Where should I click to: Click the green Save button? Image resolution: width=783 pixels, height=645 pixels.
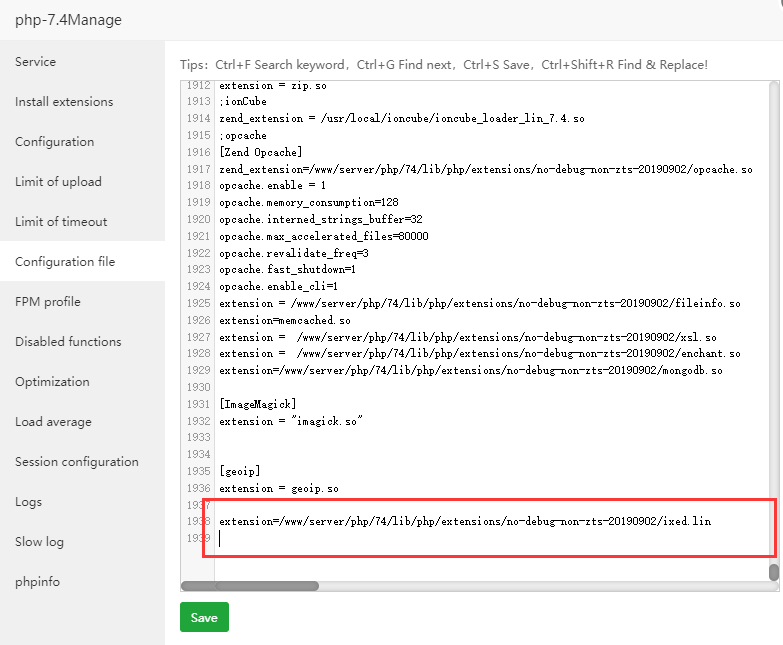204,618
